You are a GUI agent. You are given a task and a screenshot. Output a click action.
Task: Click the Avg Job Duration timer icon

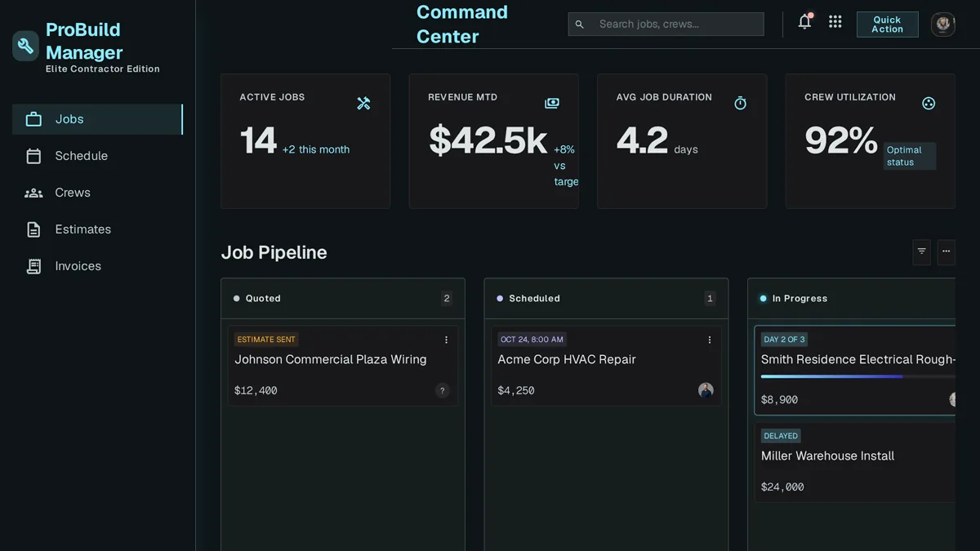pos(741,103)
